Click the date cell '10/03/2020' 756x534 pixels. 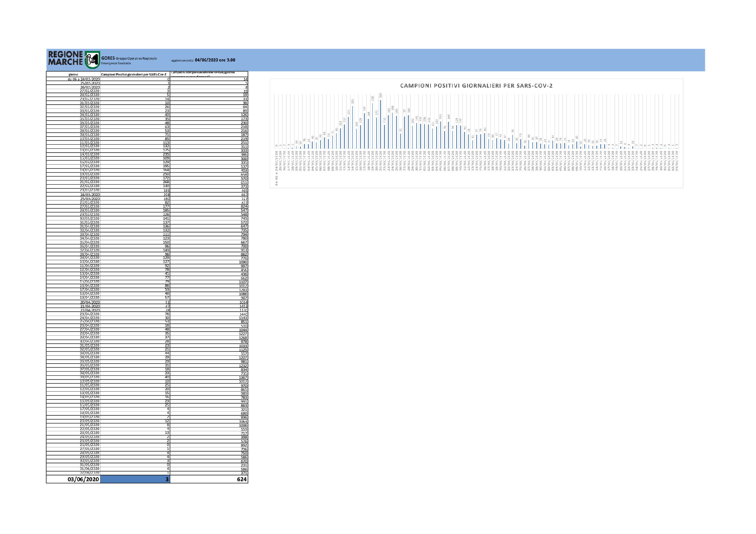[x=90, y=139]
